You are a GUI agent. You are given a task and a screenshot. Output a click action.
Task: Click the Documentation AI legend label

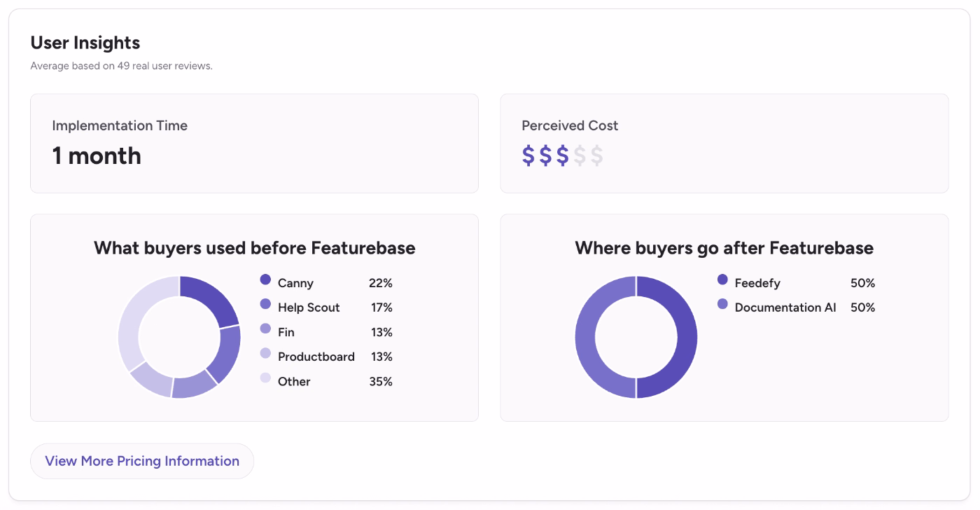(x=785, y=308)
